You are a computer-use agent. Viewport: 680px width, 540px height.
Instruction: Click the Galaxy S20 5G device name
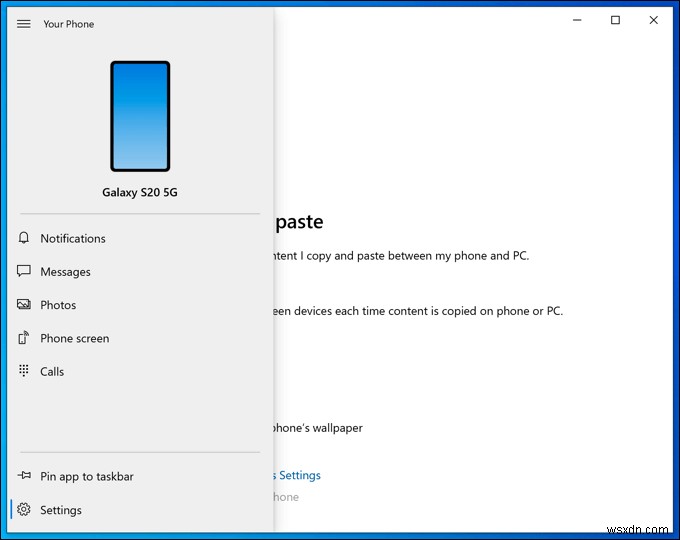[140, 192]
